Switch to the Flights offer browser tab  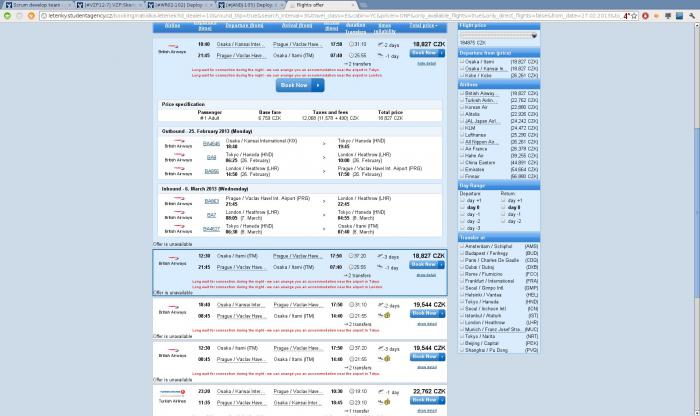pos(322,5)
